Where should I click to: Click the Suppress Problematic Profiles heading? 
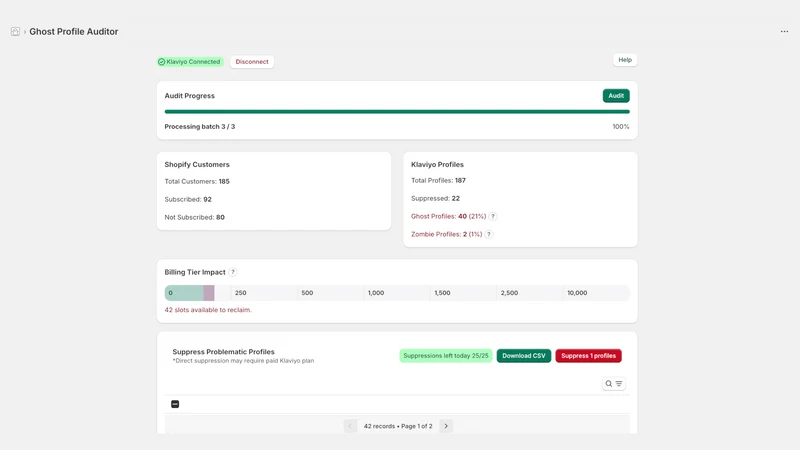223,352
